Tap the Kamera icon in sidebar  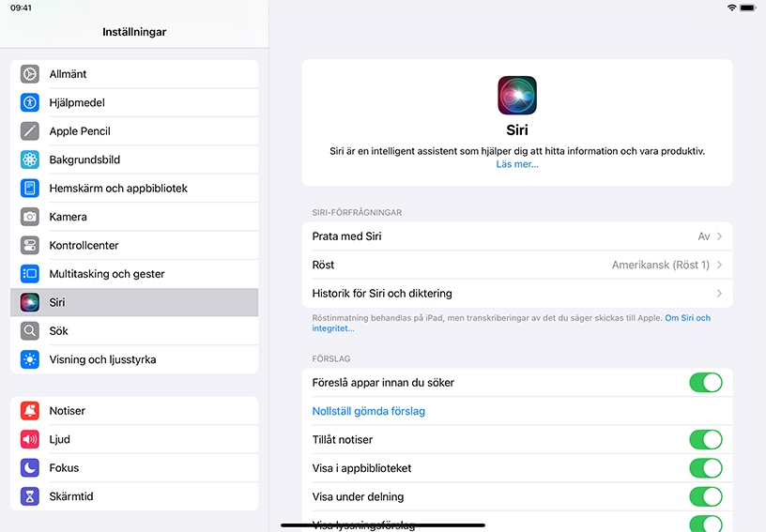(30, 217)
